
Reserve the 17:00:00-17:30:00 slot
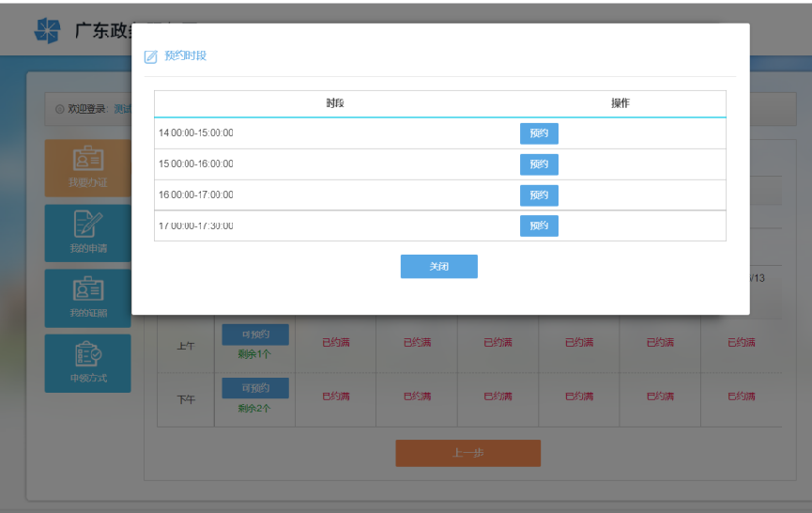tap(539, 225)
